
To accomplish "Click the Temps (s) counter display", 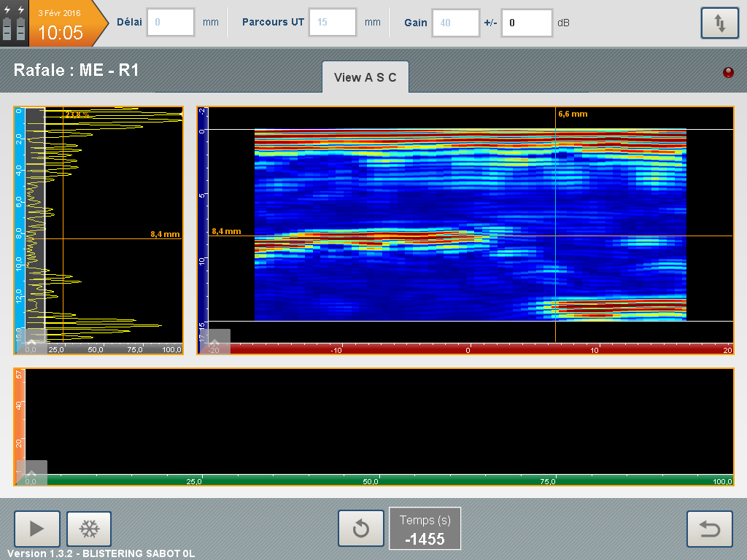I will click(425, 529).
